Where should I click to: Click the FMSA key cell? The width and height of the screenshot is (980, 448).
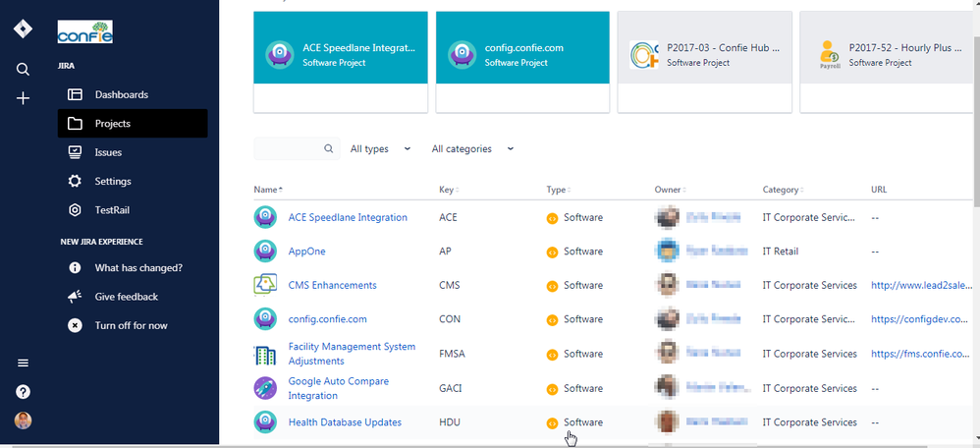tap(452, 354)
